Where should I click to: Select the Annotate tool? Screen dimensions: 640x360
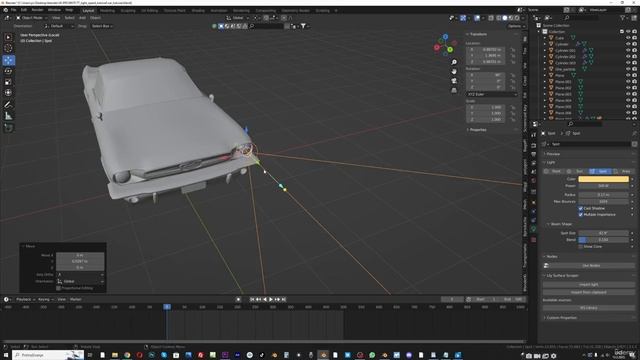click(x=9, y=105)
